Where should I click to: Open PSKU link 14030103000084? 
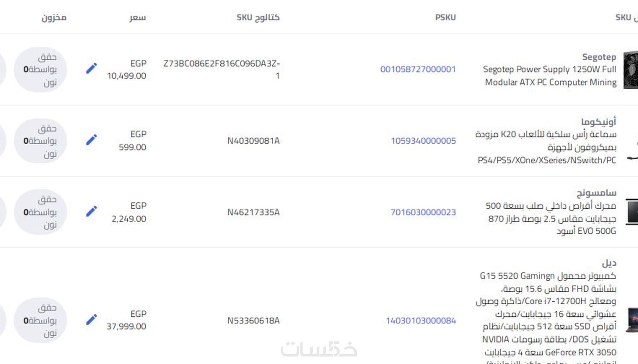[421, 320]
